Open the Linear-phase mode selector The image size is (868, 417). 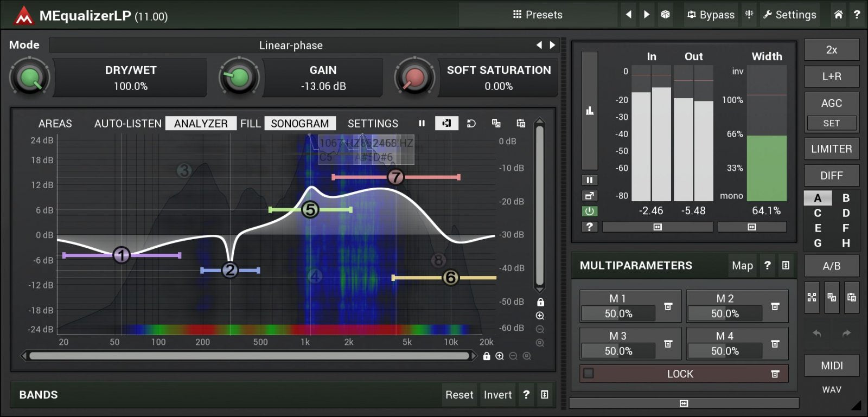click(x=291, y=46)
